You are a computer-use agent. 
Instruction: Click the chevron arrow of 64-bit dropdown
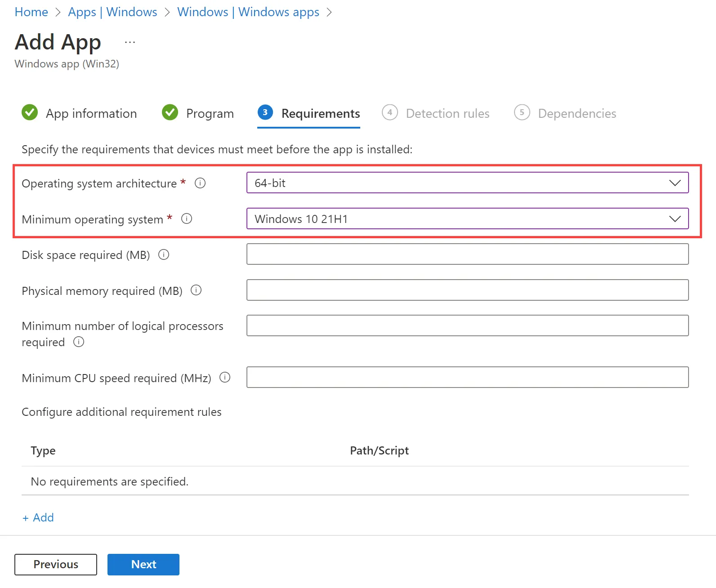675,183
